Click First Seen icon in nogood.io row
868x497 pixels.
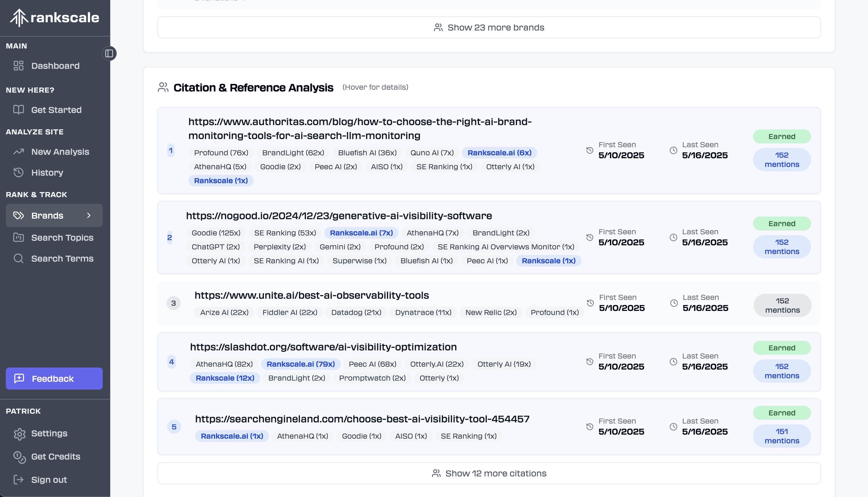(590, 237)
